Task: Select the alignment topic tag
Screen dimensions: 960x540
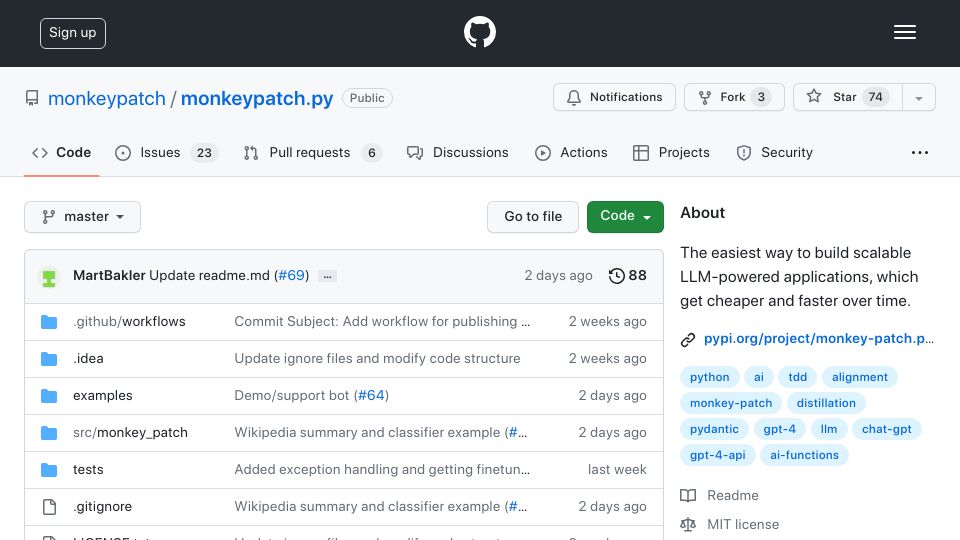Action: (860, 377)
